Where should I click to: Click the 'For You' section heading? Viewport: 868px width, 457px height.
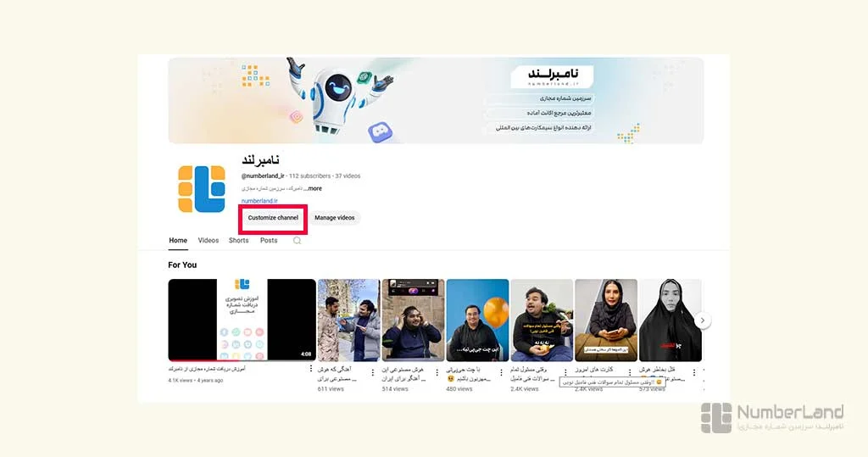(182, 265)
